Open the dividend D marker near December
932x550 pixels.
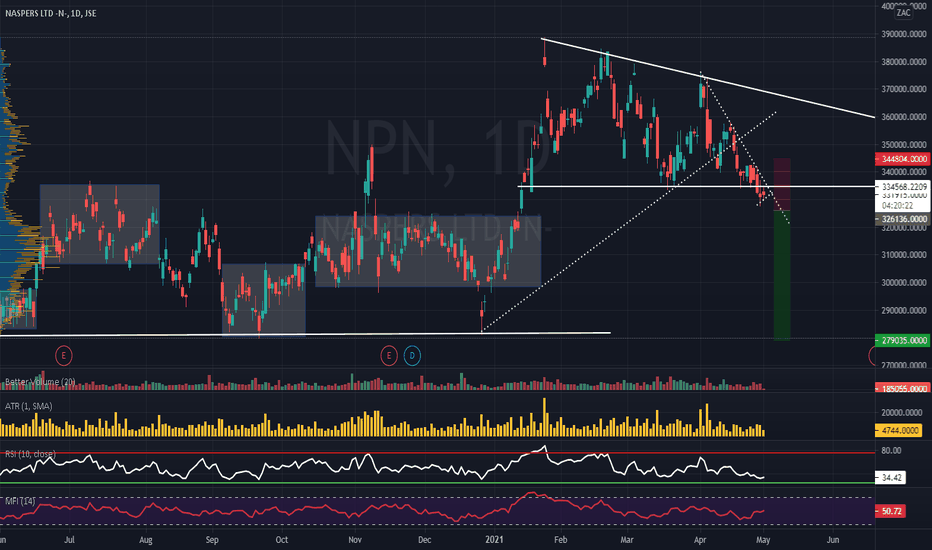click(x=412, y=356)
